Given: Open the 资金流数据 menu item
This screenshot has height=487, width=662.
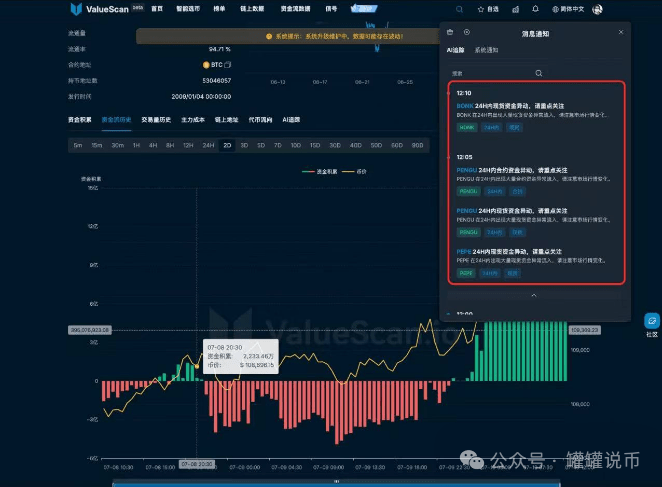Looking at the screenshot, I should [x=296, y=9].
